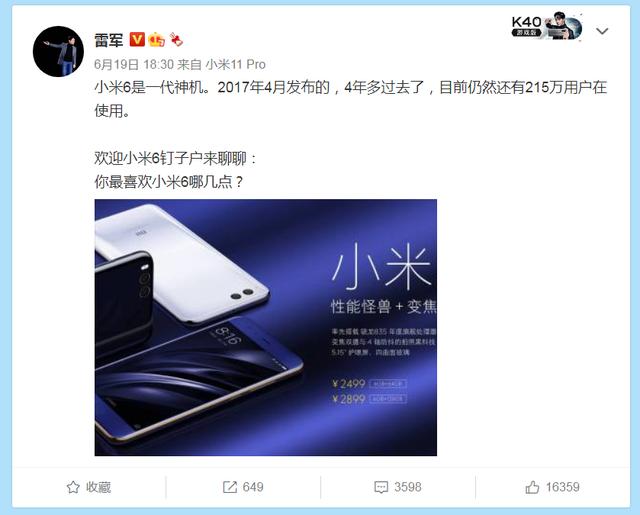Click the comment bubble icon

381,487
